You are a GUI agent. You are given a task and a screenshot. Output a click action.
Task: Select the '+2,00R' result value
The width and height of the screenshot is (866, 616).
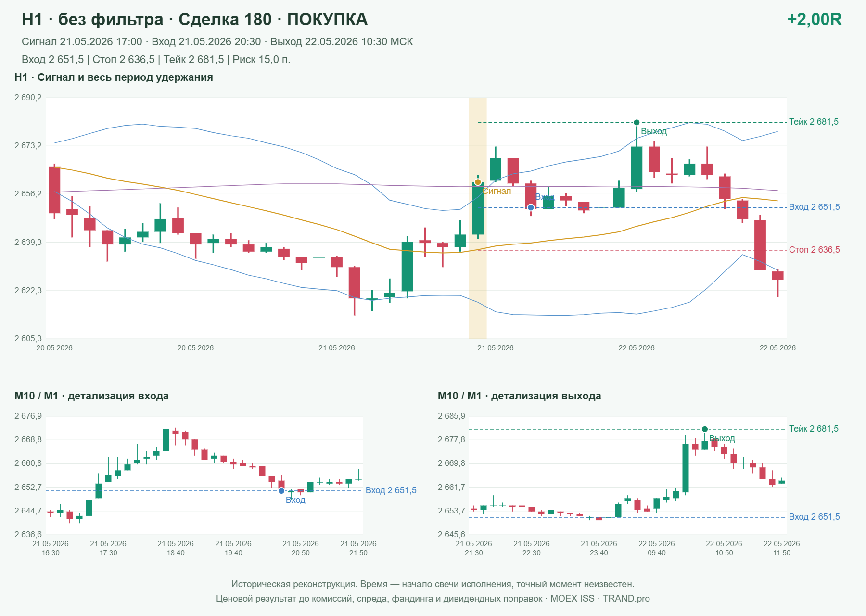814,19
